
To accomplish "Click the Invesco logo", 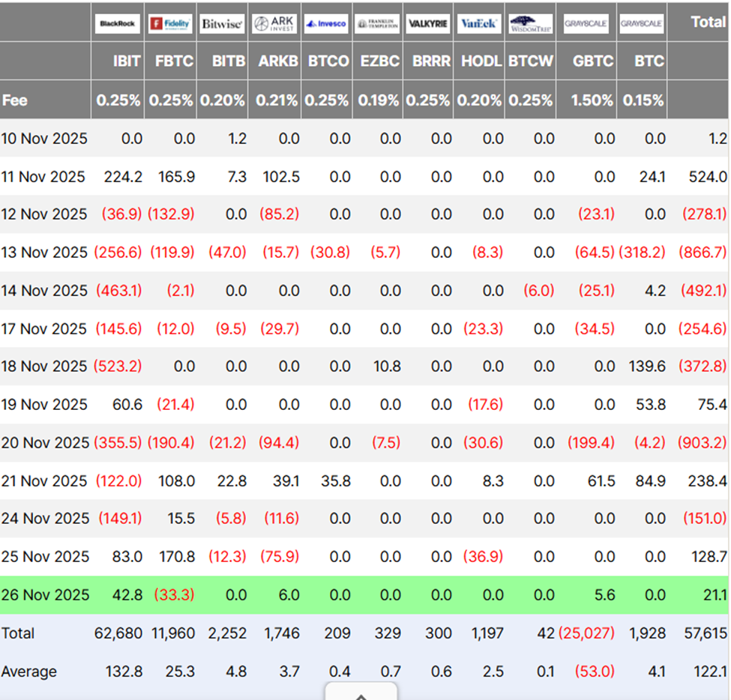I will (326, 24).
